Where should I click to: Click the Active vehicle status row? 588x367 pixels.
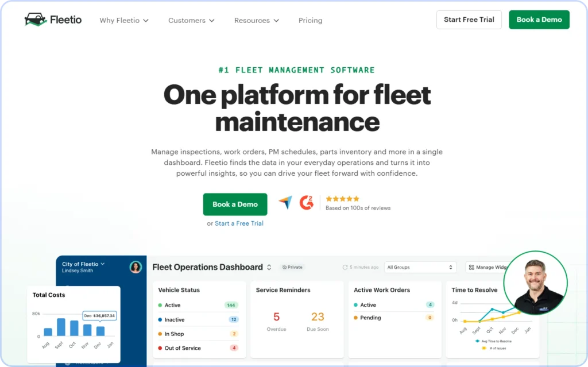198,305
